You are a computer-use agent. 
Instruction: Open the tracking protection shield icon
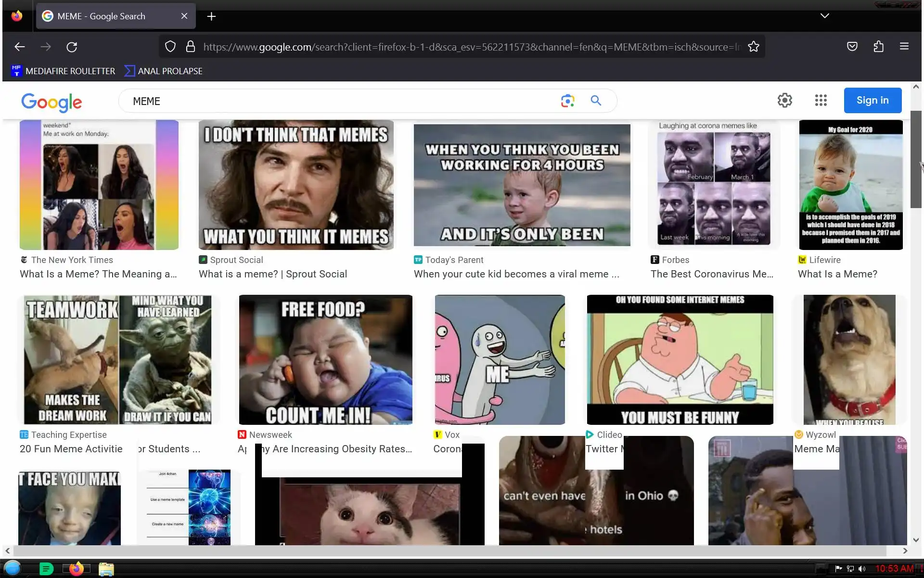(x=170, y=47)
